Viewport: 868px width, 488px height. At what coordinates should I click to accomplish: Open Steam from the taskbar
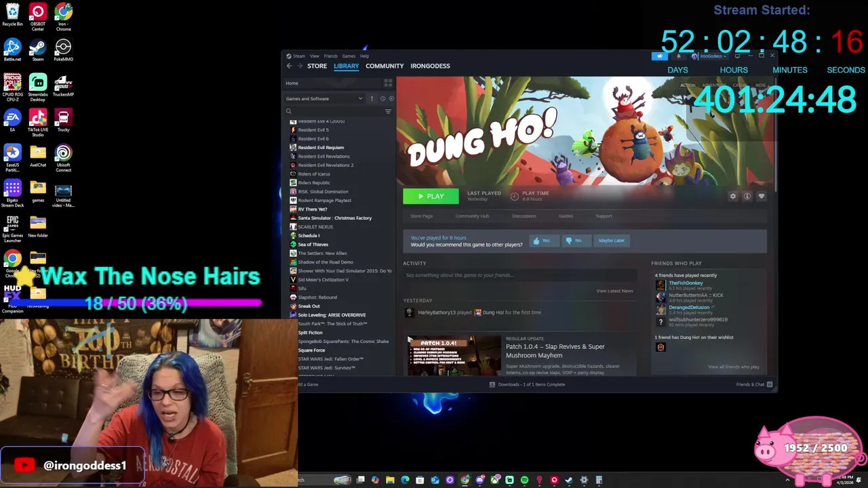point(569,480)
